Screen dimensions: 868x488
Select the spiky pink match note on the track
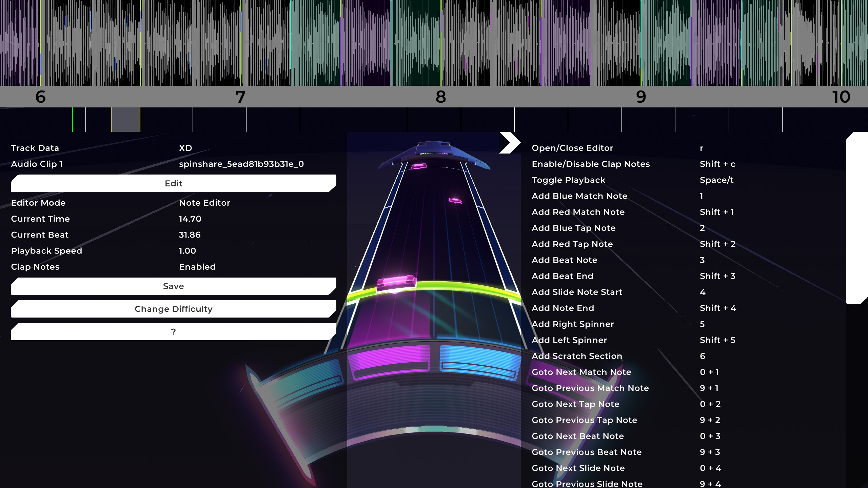tap(455, 201)
